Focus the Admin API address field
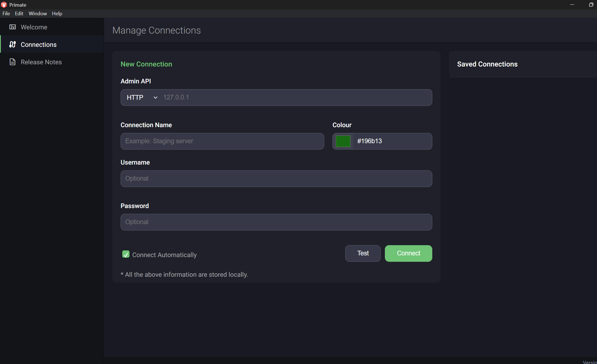Screen dimensions: 597x364 [x=296, y=98]
